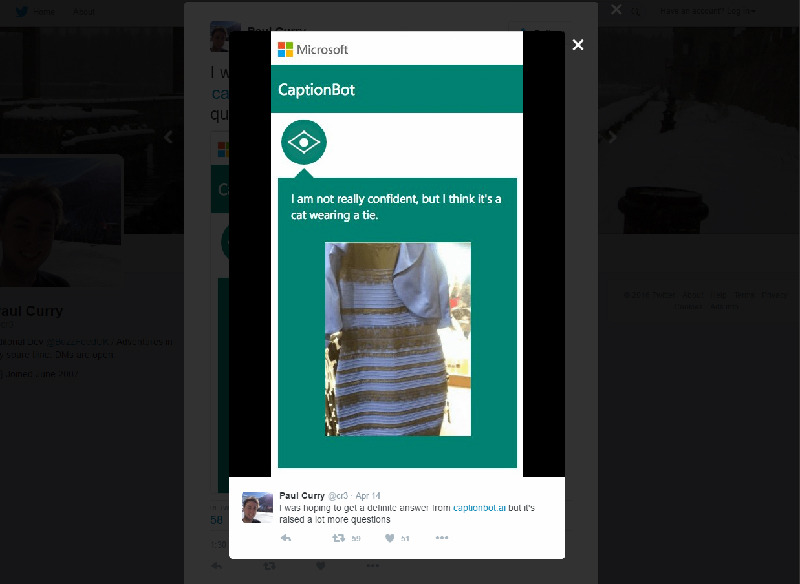Dismiss the dimmed tweet dialog with its grey X

[x=616, y=10]
